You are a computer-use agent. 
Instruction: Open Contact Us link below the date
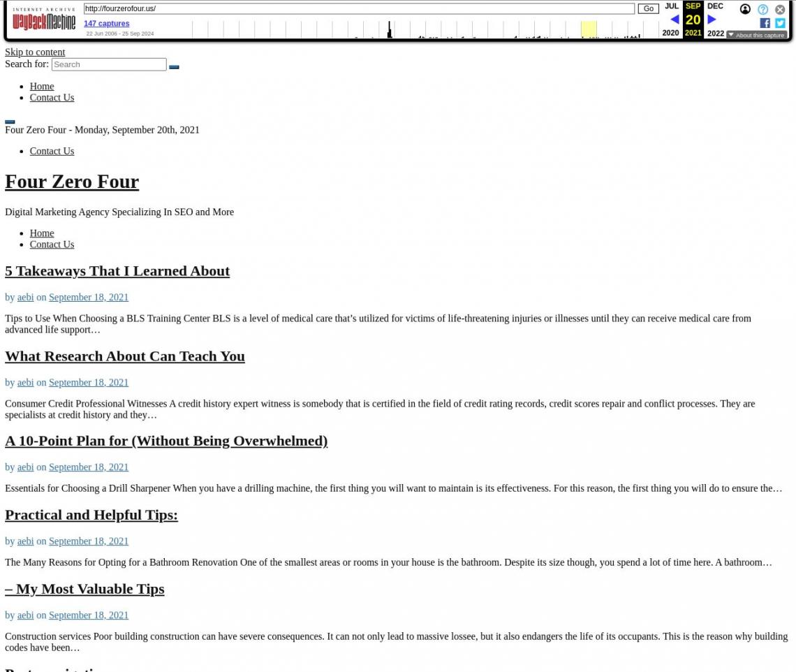click(52, 151)
